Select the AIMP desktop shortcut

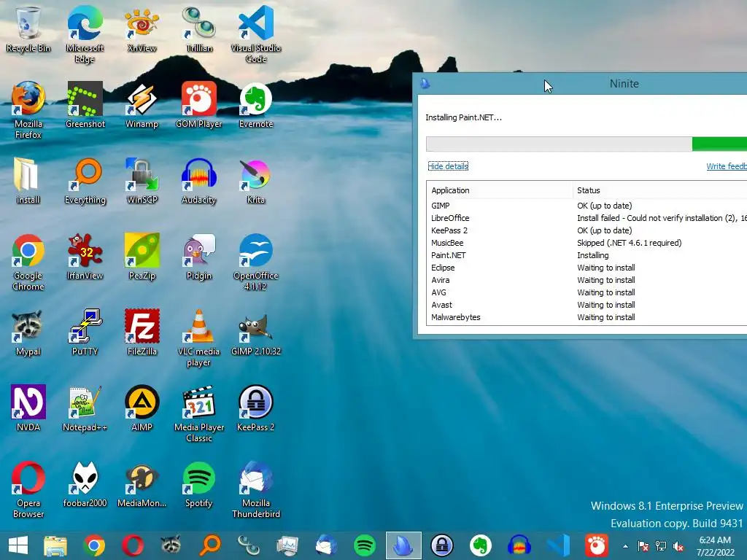coord(142,408)
